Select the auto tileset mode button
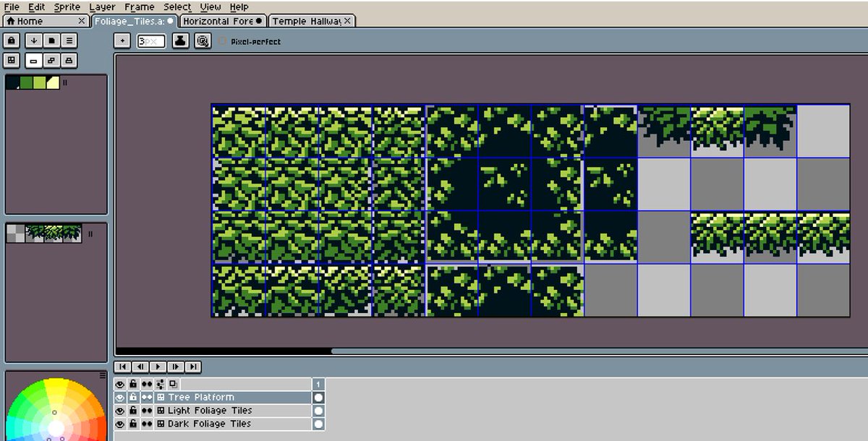868x441 pixels. tap(51, 60)
